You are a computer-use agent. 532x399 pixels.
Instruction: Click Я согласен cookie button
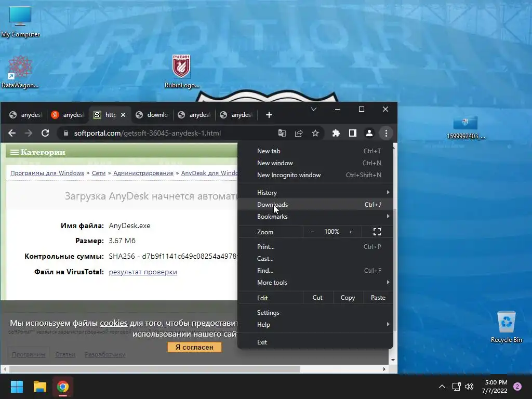(x=194, y=347)
